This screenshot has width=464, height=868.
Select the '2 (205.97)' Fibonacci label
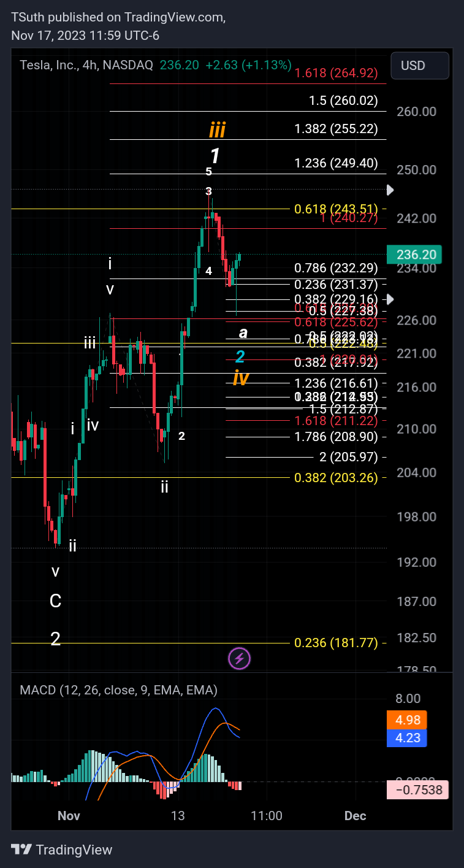point(349,457)
